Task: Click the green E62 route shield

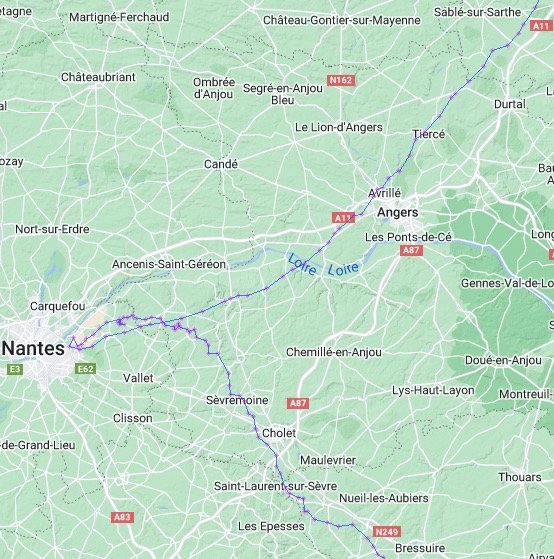Action: (x=86, y=369)
